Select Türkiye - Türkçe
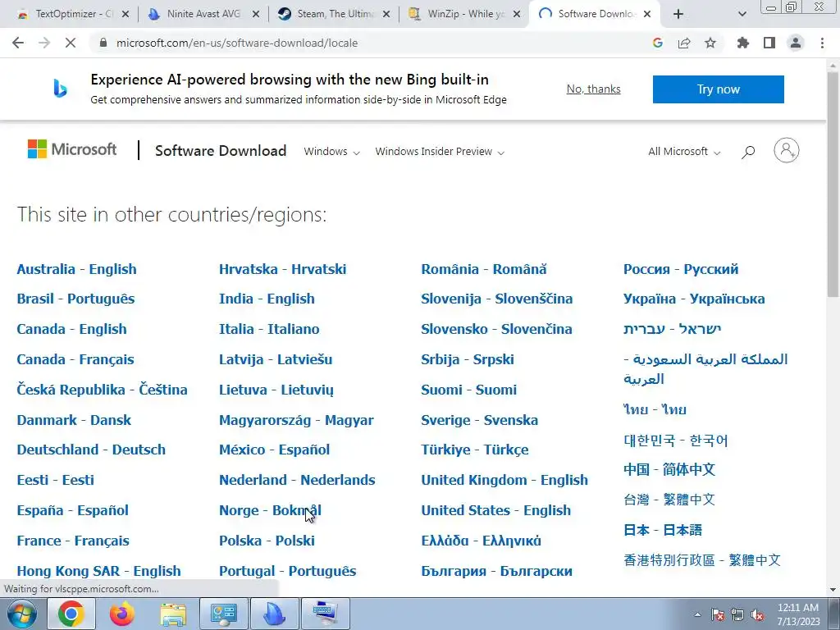Image resolution: width=840 pixels, height=630 pixels. click(475, 450)
